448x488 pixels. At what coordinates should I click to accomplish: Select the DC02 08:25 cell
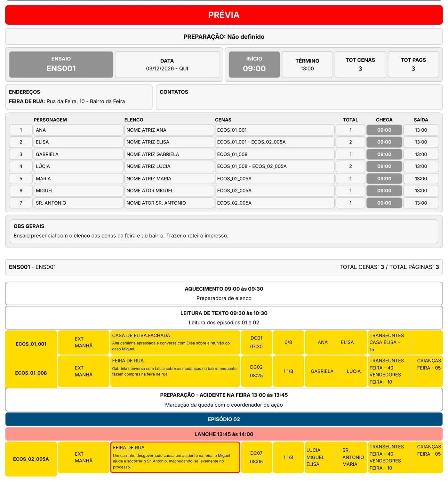pos(256,371)
